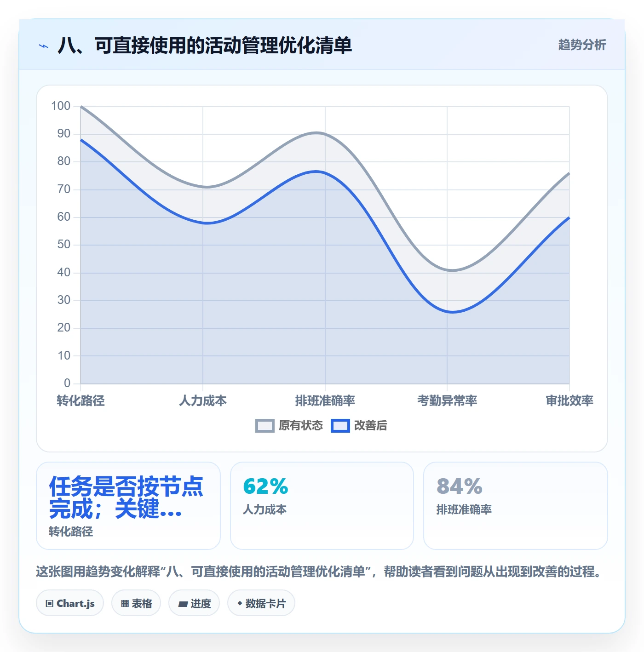Screen dimensions: 644x652
Task: Click the 人力成本 x-axis label
Action: coord(203,400)
